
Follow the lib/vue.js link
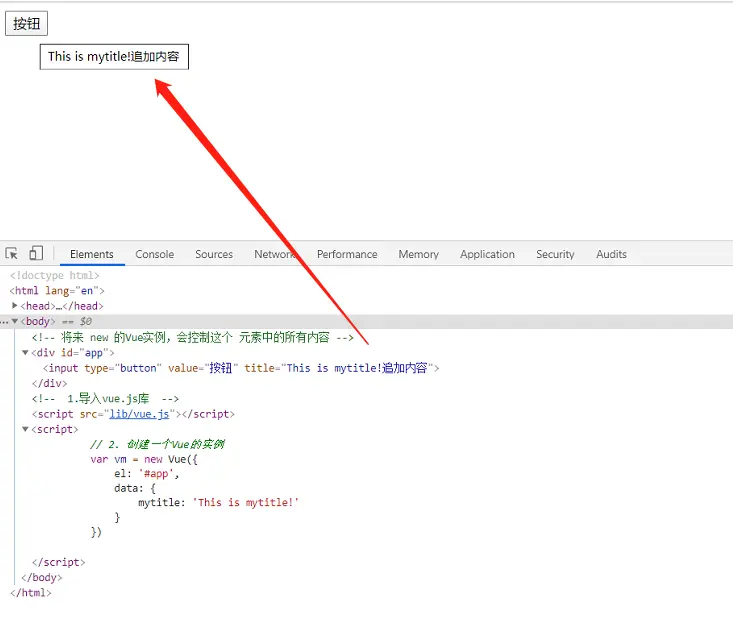tap(139, 414)
